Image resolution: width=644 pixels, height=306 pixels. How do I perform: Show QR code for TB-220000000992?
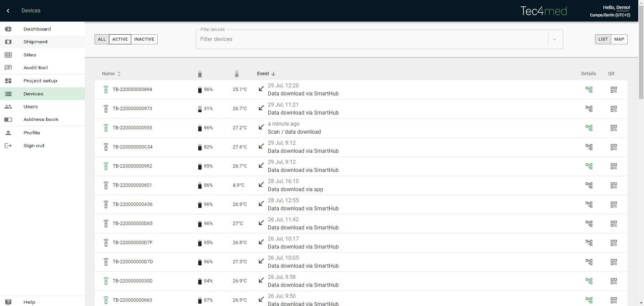coord(614,166)
